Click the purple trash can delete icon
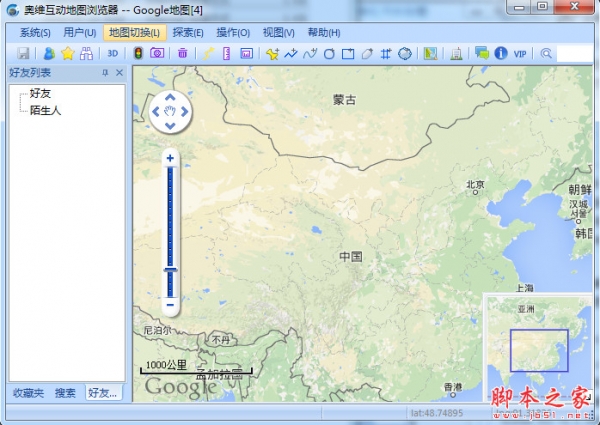This screenshot has height=425, width=600. [x=183, y=53]
